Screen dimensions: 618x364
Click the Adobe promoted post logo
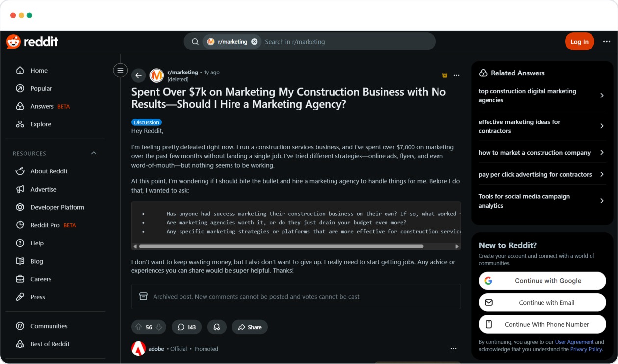[139, 348]
